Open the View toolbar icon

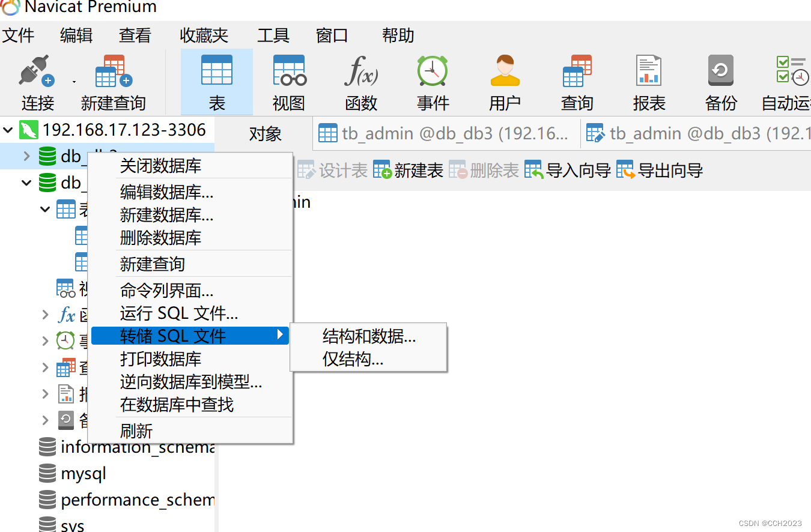pos(290,70)
